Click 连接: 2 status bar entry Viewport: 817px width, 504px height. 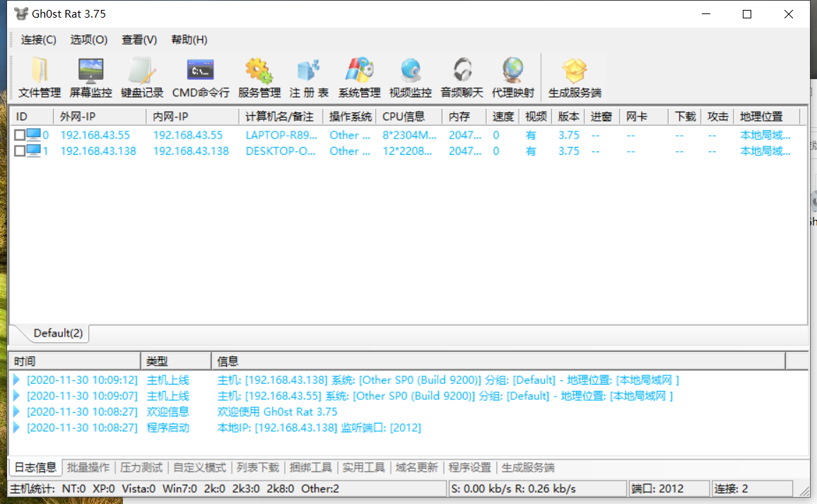click(752, 489)
